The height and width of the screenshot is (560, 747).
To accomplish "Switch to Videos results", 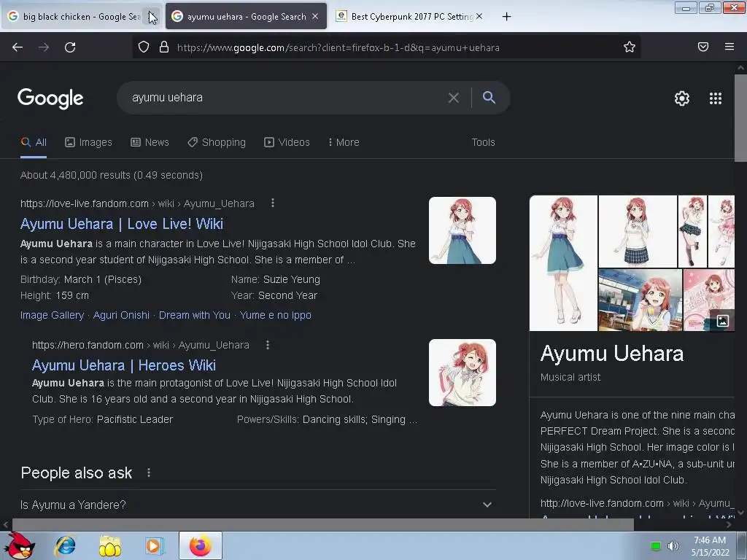I will pos(287,142).
